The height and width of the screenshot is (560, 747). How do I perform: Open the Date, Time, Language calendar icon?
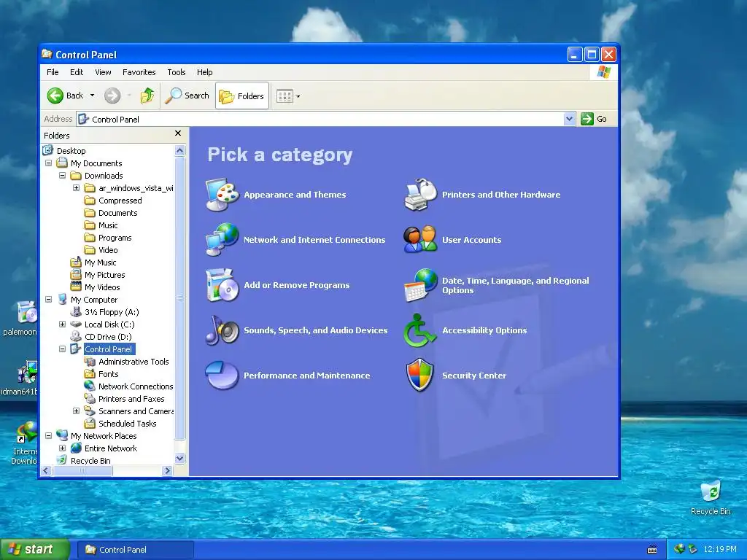tap(420, 285)
